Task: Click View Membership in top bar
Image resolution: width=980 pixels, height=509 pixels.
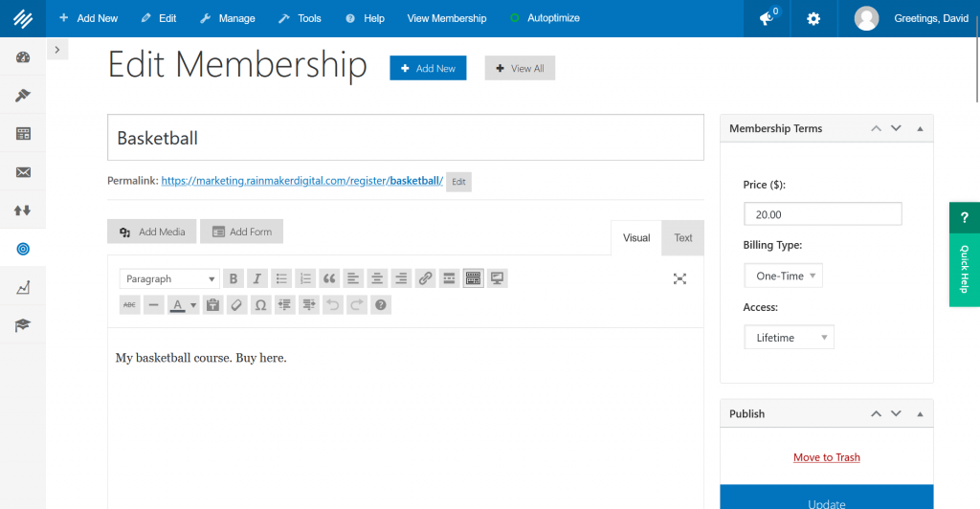Action: 447,19
